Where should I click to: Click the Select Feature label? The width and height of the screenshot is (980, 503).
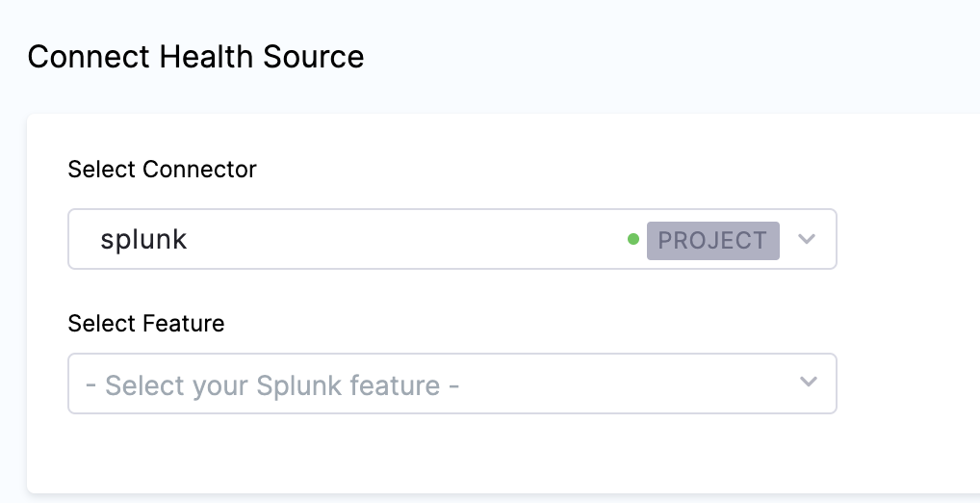click(x=146, y=324)
